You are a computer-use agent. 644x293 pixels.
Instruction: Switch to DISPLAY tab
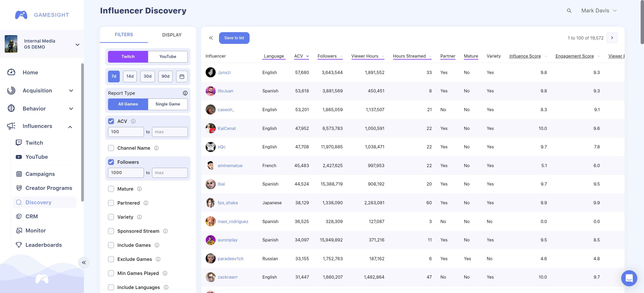172,35
